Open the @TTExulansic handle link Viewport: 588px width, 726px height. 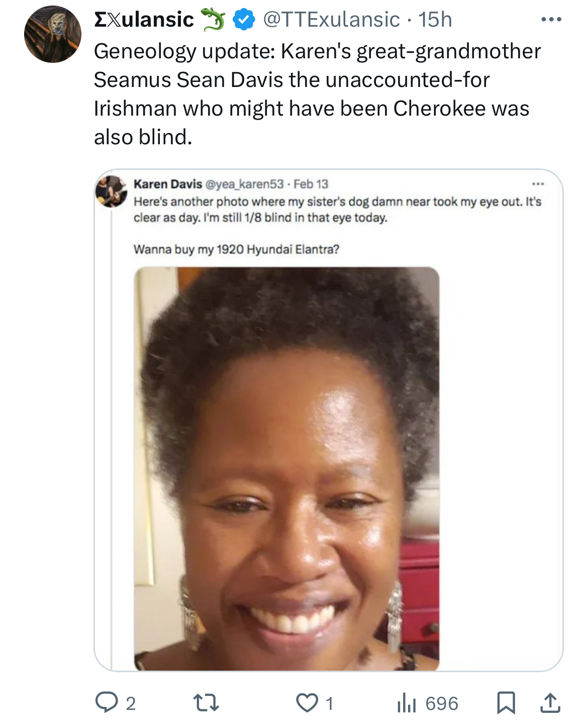click(x=331, y=20)
